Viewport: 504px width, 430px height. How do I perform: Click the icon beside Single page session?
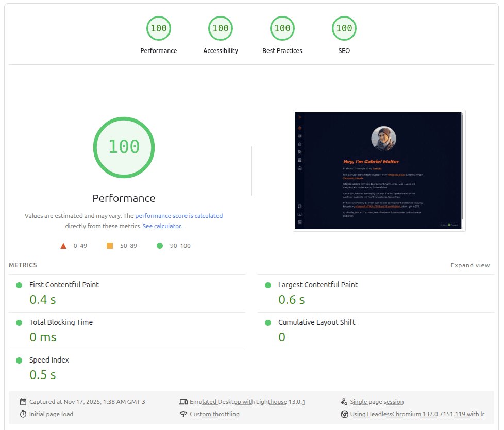click(x=344, y=401)
